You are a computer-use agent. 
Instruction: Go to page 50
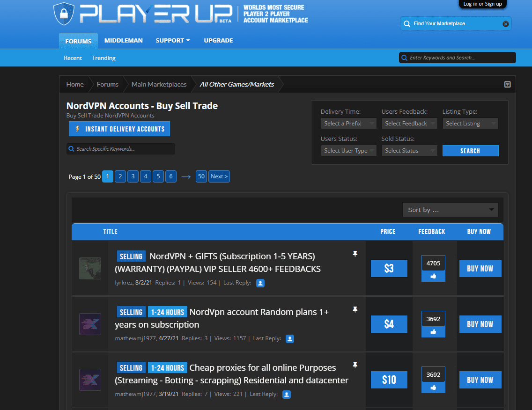point(201,176)
